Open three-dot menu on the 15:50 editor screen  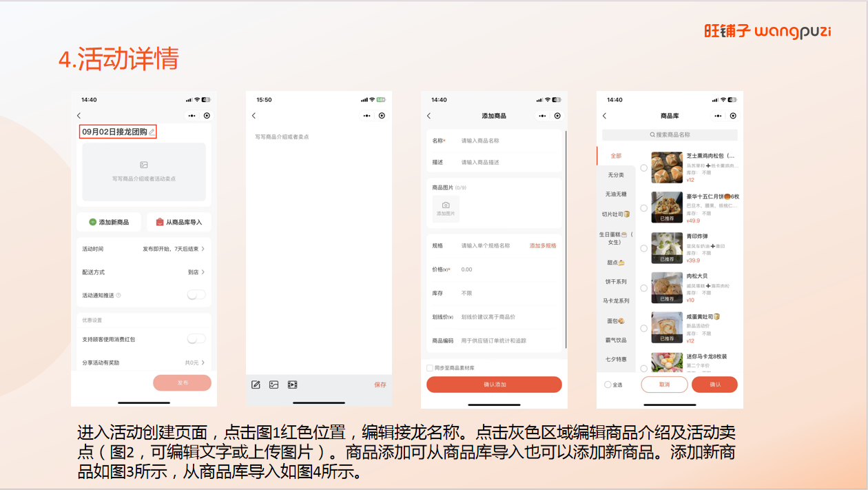(x=367, y=116)
